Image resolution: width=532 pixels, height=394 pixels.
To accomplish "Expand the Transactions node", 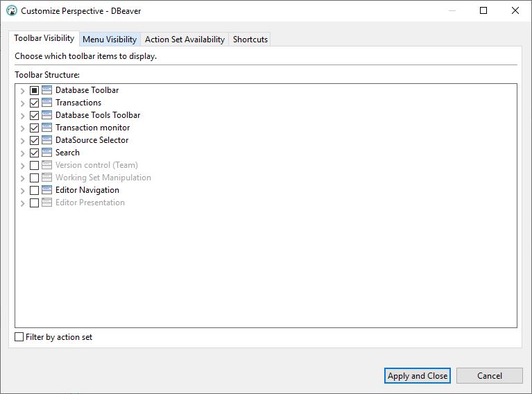I will 22,103.
